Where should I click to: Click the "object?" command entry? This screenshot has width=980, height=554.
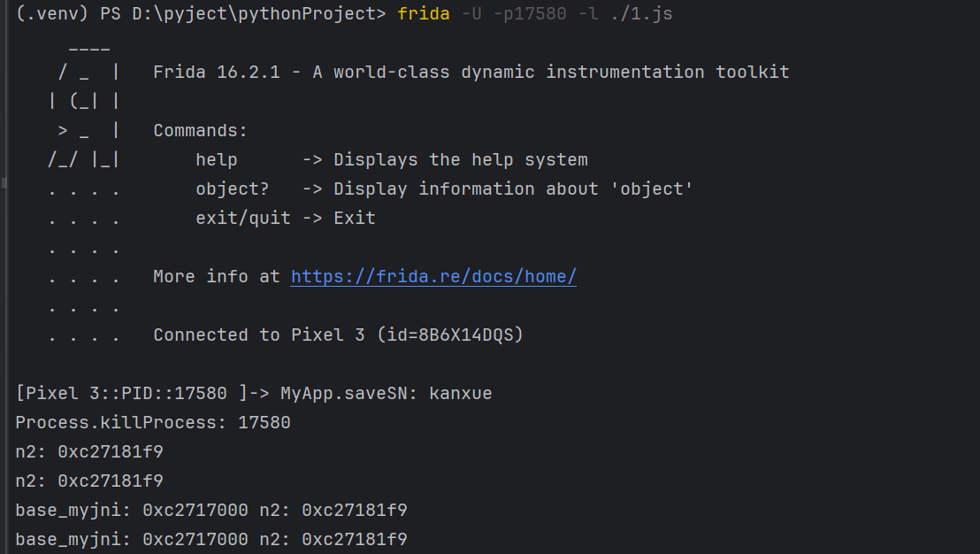pos(232,189)
